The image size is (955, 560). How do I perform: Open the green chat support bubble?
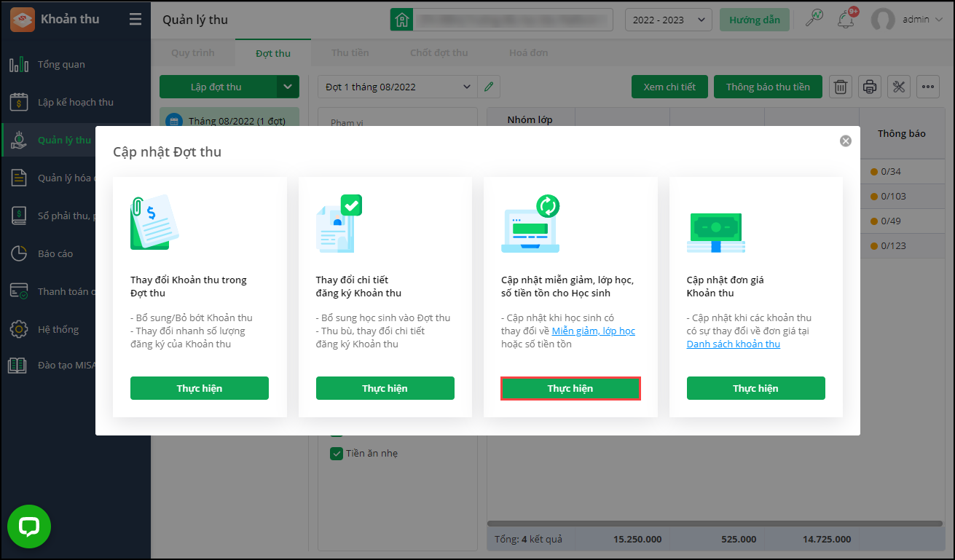tap(29, 527)
